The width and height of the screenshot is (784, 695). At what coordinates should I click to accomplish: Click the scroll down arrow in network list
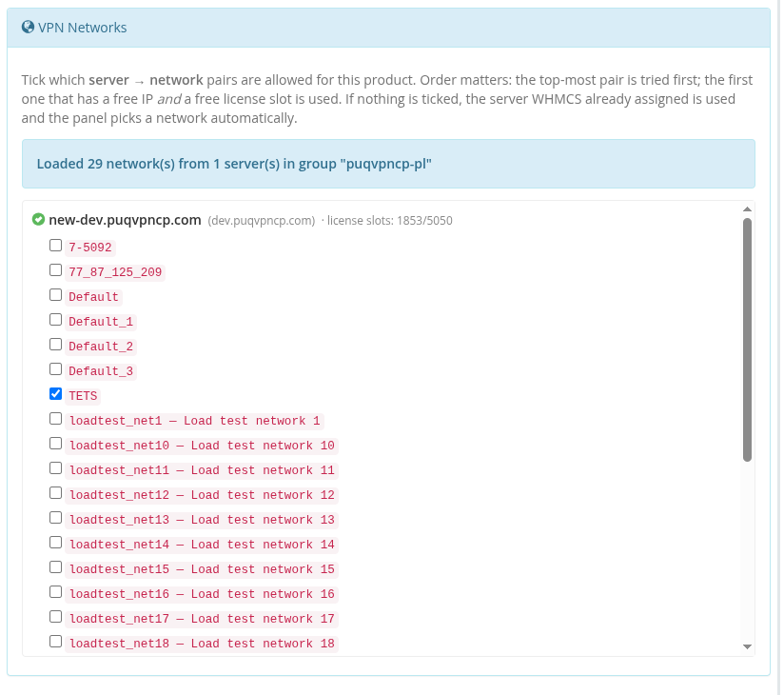[747, 647]
